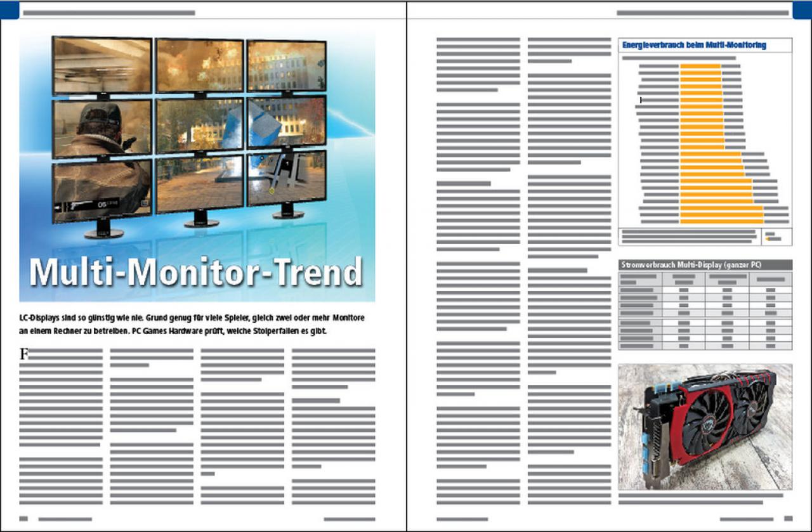Select the red graphics card photo
812x532 pixels.
click(x=705, y=427)
